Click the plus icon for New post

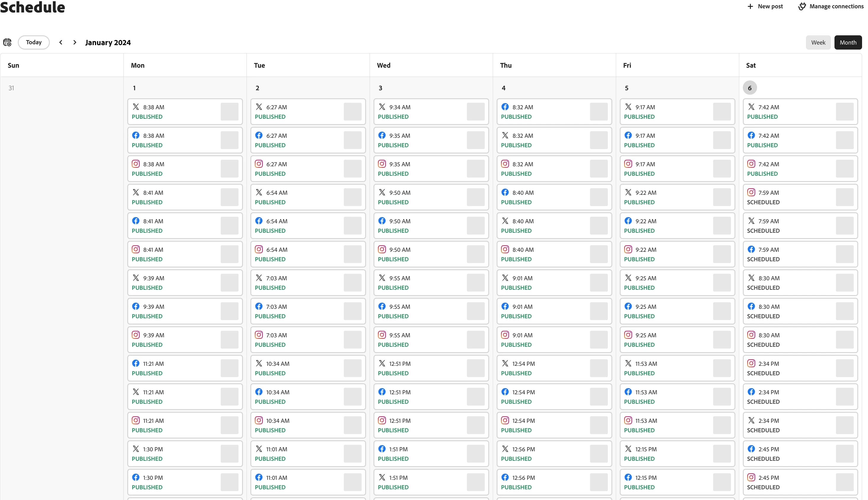(750, 7)
